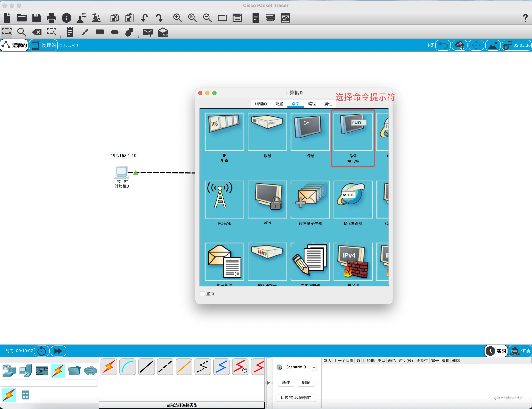Click the Print icon
The width and height of the screenshot is (532, 409).
point(51,18)
